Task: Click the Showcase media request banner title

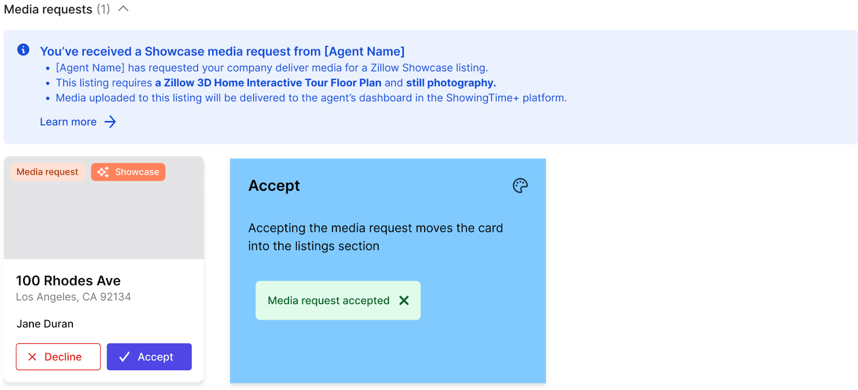Action: click(x=222, y=51)
